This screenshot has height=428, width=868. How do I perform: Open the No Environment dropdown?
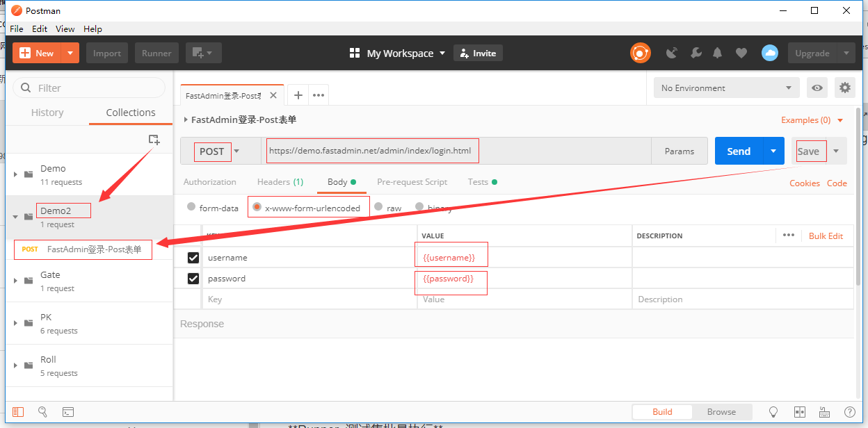tap(727, 88)
